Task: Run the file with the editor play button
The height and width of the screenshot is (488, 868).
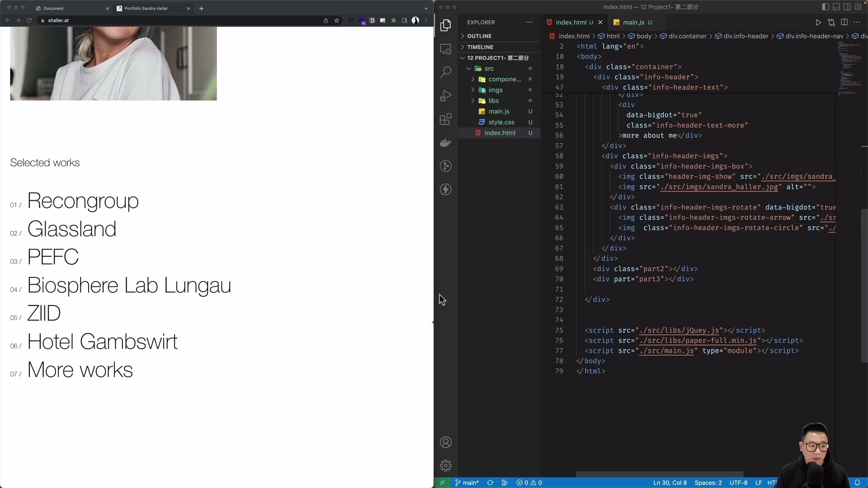Action: coord(818,22)
